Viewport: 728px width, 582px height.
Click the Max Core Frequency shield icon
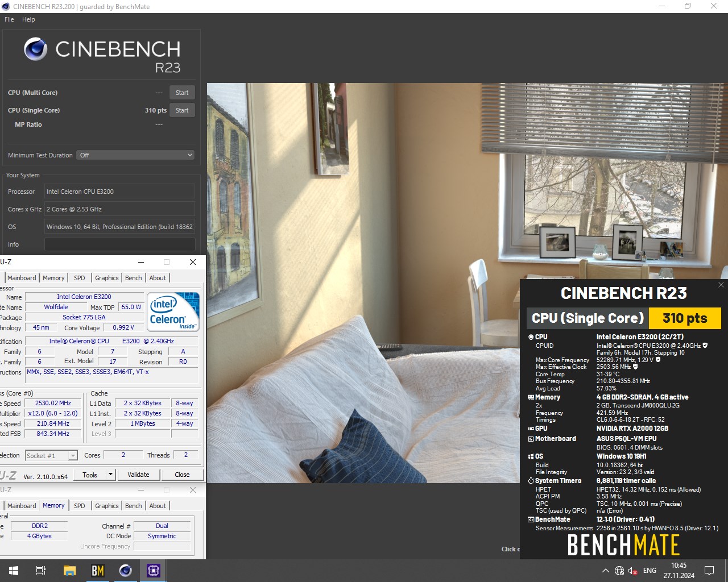point(659,360)
